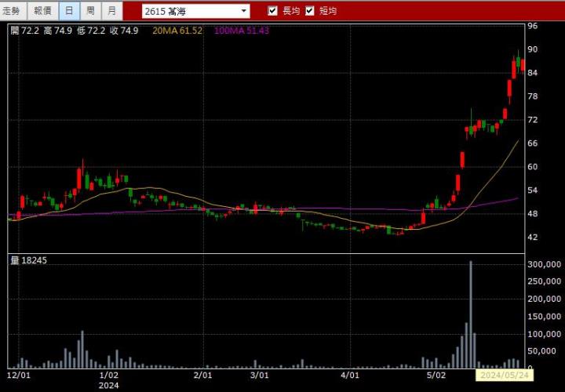The height and width of the screenshot is (392, 565).
Task: Click the opening price 開 72.2 readout
Action: pos(24,31)
